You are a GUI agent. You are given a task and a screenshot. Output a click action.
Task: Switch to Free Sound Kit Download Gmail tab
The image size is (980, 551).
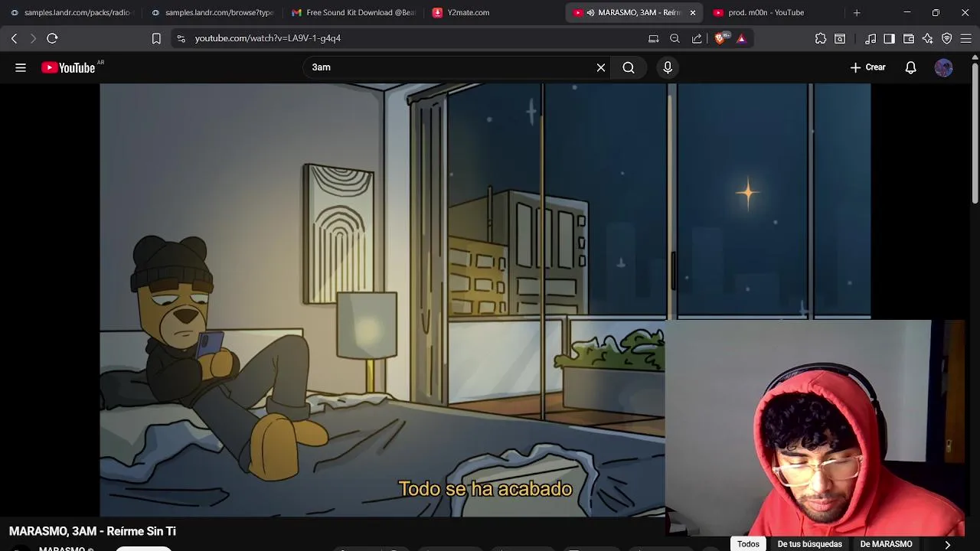pyautogui.click(x=354, y=12)
